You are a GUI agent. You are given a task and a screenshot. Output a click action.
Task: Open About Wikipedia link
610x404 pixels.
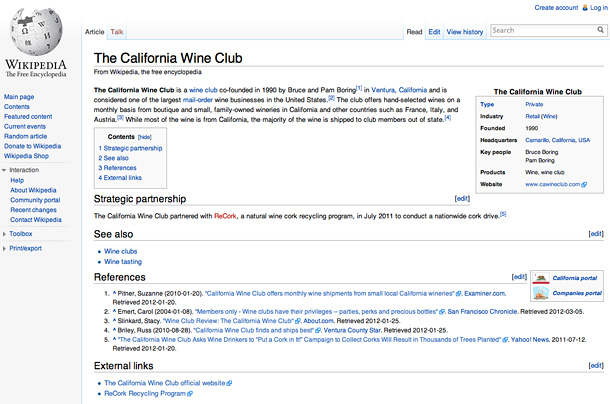(33, 190)
